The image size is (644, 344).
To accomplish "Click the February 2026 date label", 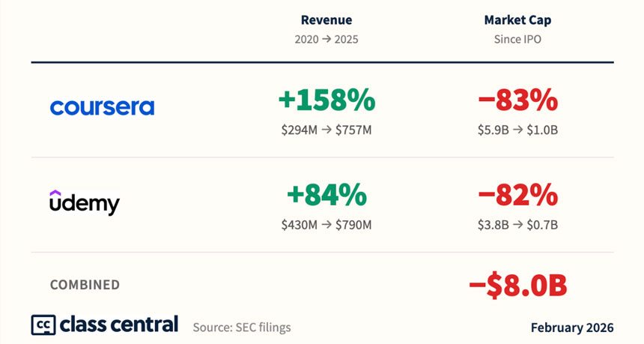I will tap(571, 328).
